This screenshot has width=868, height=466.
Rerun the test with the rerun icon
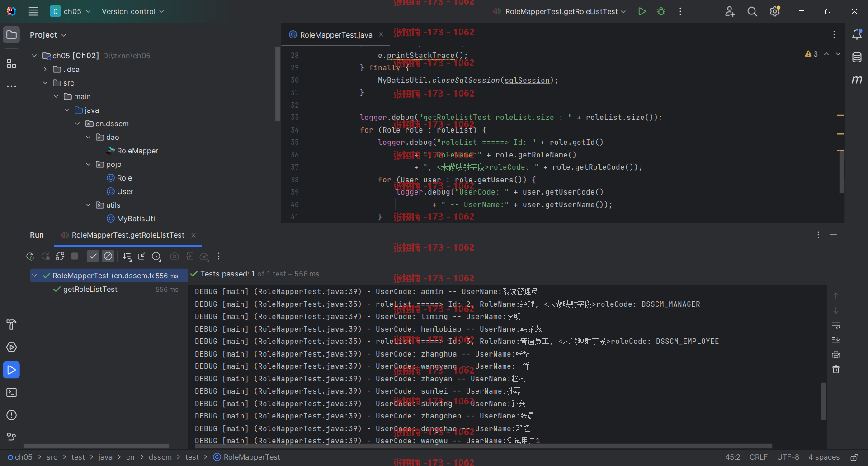pyautogui.click(x=30, y=256)
